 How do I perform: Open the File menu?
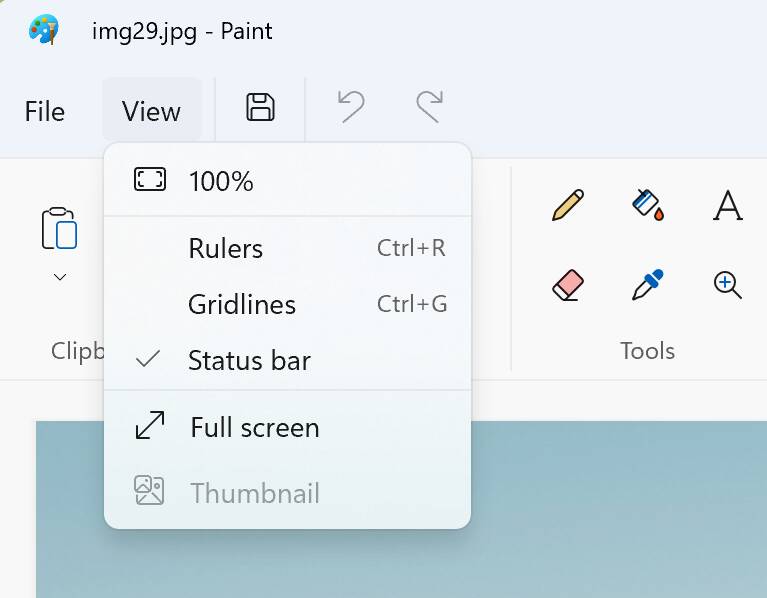(45, 111)
